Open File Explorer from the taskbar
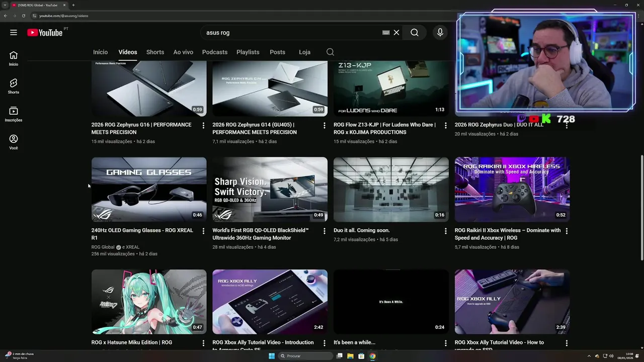 (351, 356)
